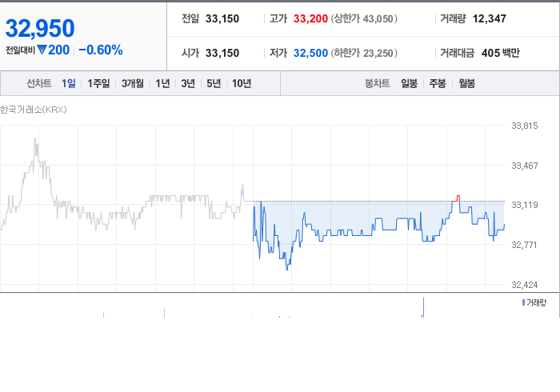The height and width of the screenshot is (392, 560).
Task: Show the 월봉 candle chart
Action: coord(466,83)
